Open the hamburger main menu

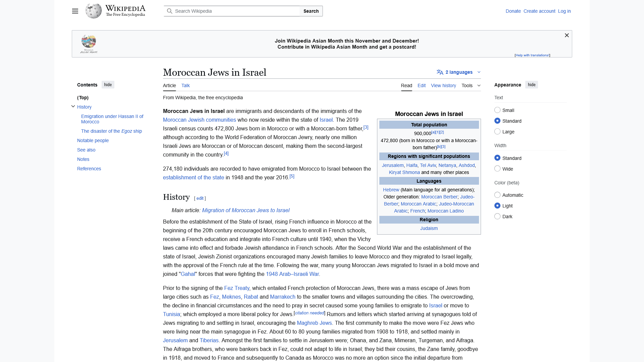[x=75, y=11]
